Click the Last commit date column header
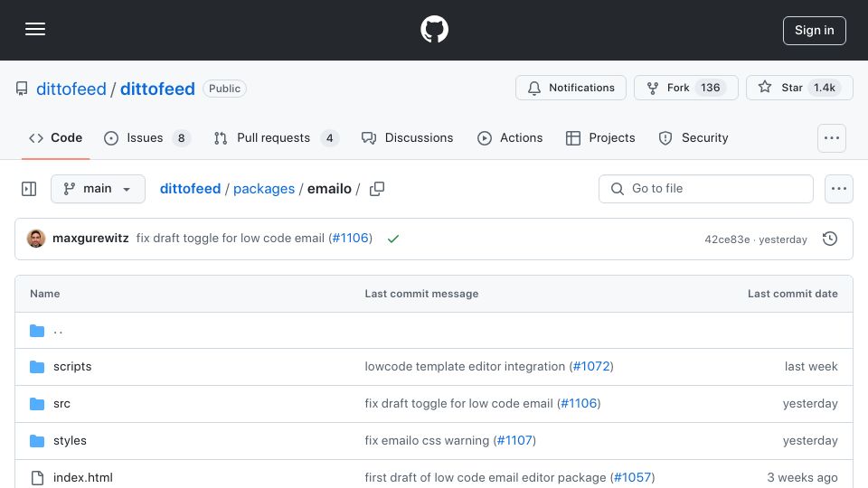 (x=792, y=294)
